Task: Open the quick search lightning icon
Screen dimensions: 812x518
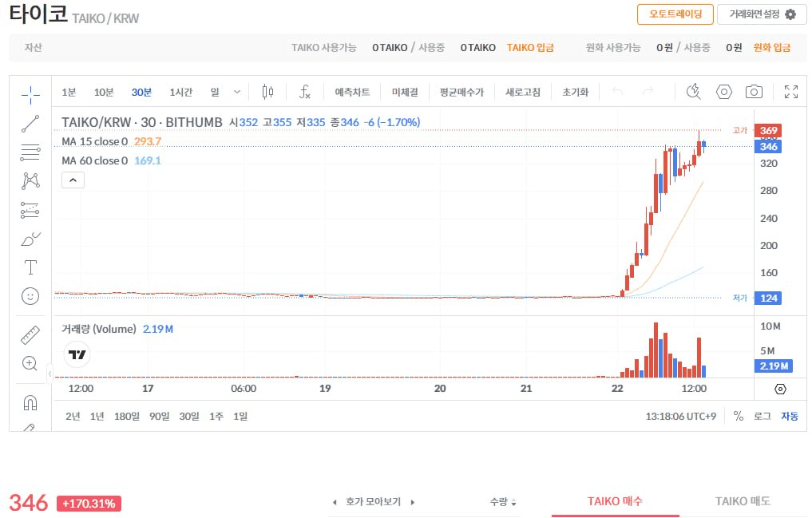Action: coord(693,92)
